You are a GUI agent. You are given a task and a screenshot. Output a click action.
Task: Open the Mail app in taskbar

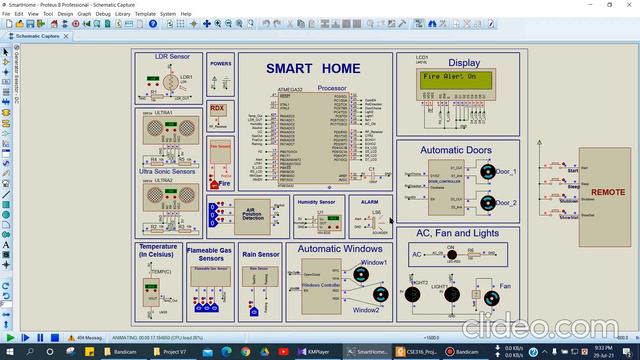(208, 351)
